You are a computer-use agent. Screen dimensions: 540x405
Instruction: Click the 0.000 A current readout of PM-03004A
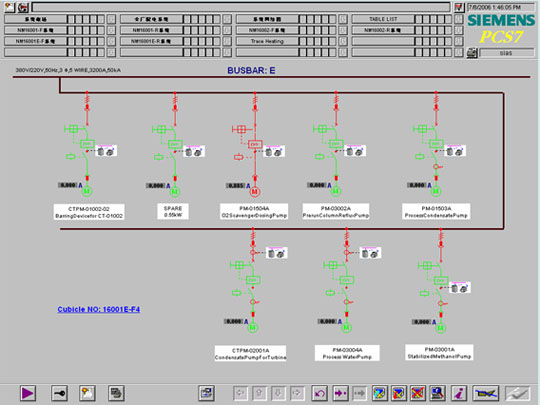pos(327,321)
